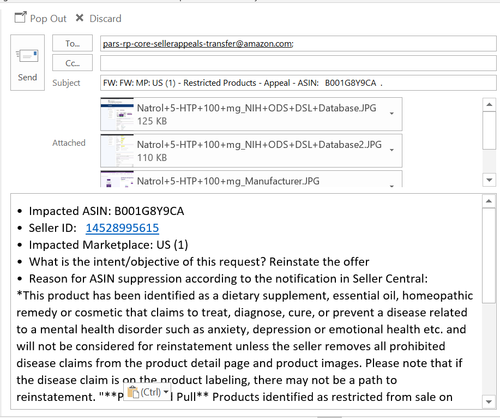The width and height of the screenshot is (500, 418).
Task: Open Seller ID link 14528995615
Action: point(122,228)
